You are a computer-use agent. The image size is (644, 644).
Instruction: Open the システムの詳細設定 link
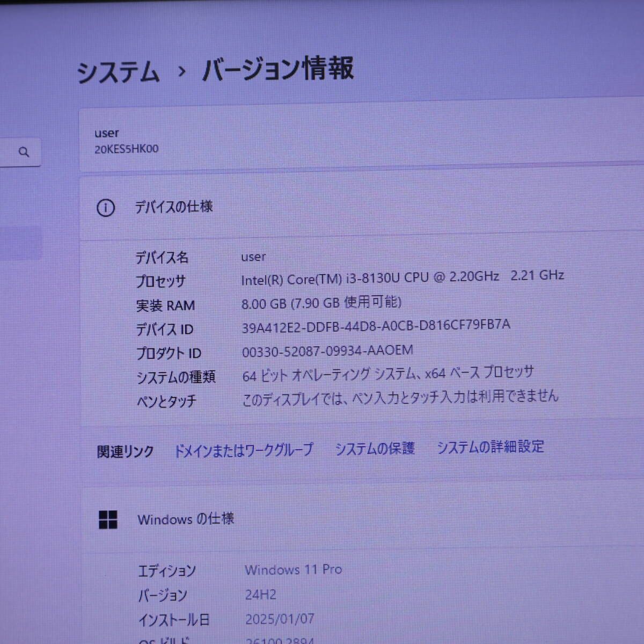click(x=490, y=447)
